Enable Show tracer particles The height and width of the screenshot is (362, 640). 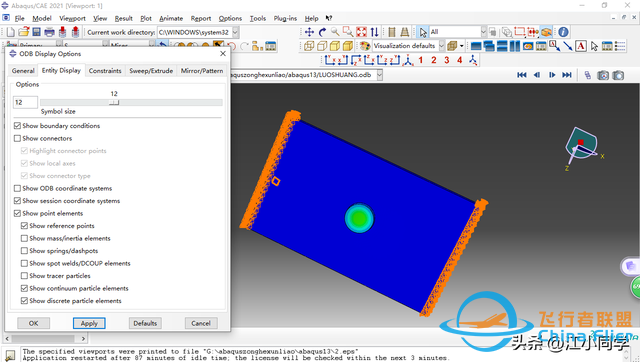point(24,276)
